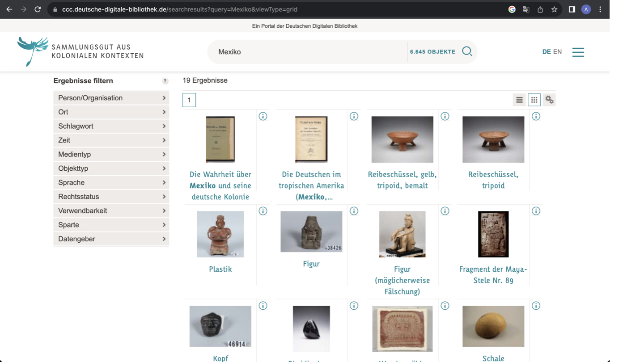Click the search magnifier icon
Screen dimensions: 644x362
(x=467, y=51)
